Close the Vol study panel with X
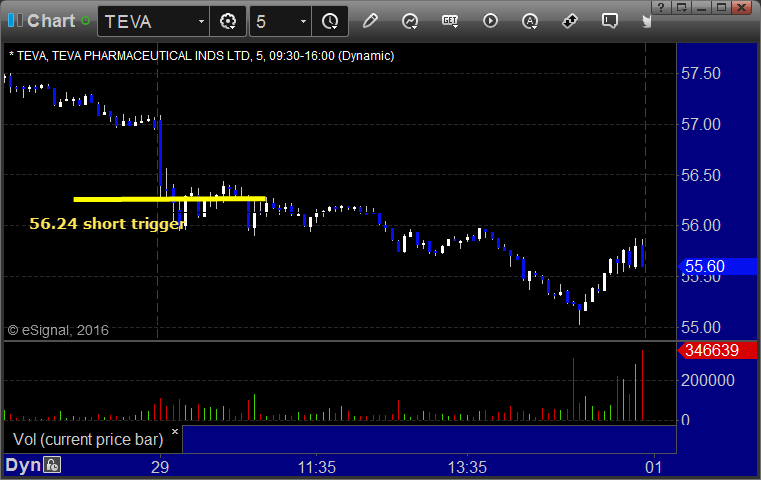The image size is (761, 480). 175,431
